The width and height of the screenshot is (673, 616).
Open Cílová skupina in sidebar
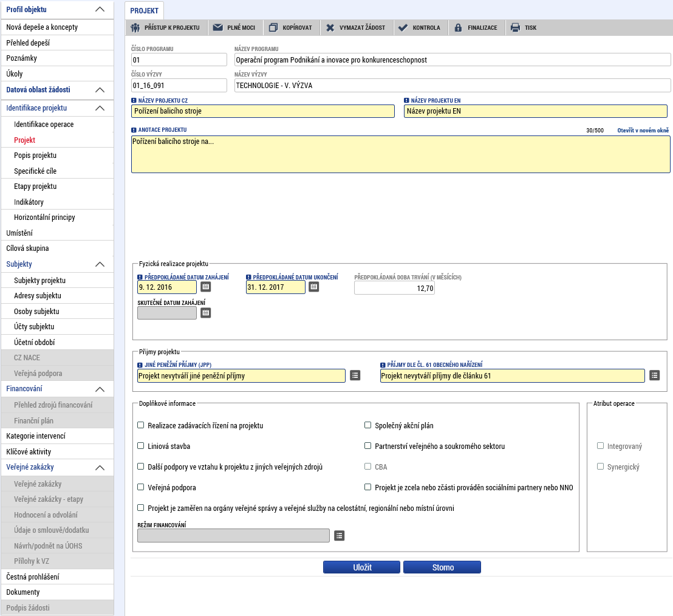click(x=57, y=248)
